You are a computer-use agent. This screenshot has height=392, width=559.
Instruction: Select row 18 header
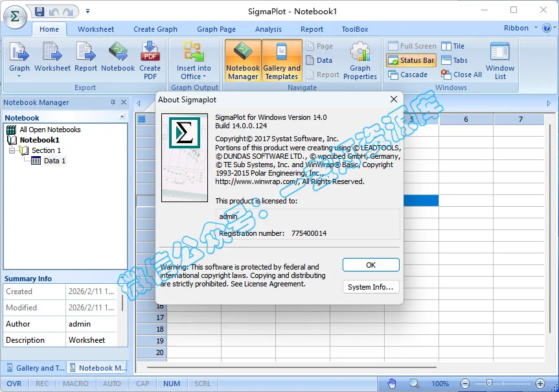(152, 329)
